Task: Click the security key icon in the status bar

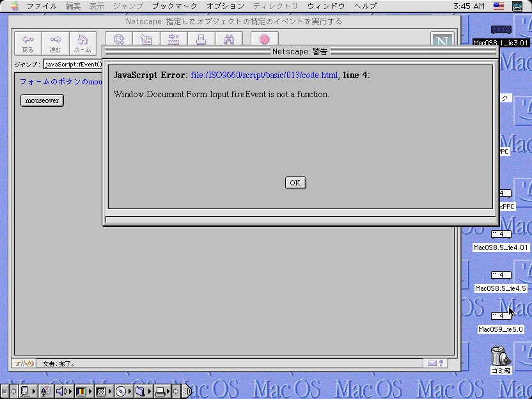Action: [x=24, y=363]
